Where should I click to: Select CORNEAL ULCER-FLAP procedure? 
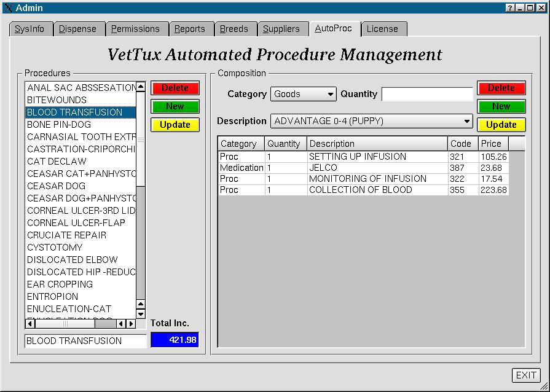coord(81,222)
